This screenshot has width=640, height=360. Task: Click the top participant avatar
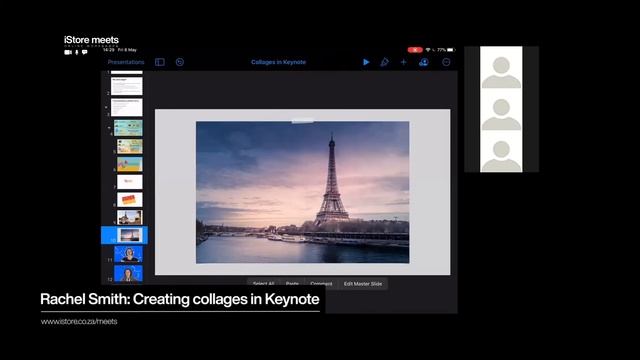(501, 72)
